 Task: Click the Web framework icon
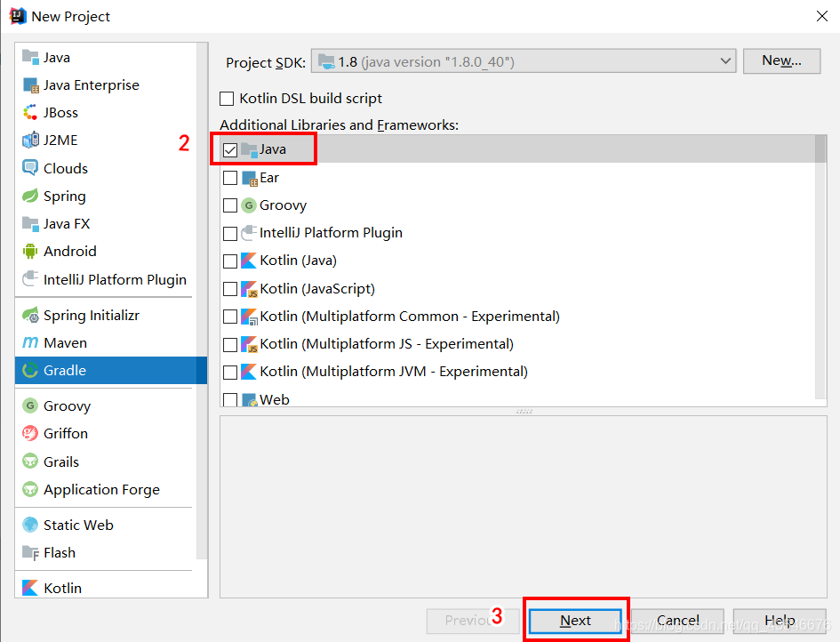click(x=249, y=400)
